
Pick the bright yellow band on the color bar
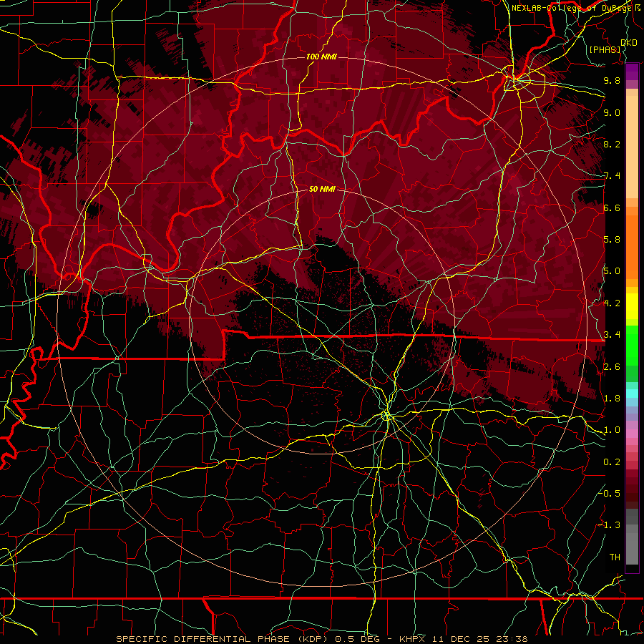click(x=632, y=306)
